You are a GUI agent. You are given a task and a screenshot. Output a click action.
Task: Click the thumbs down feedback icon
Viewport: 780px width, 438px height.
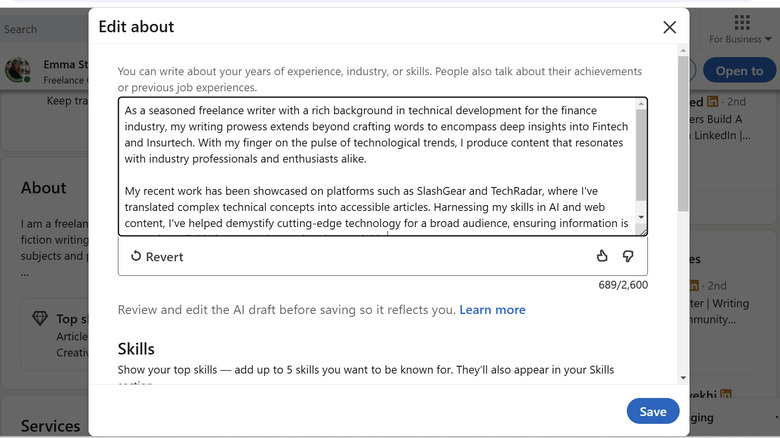628,256
